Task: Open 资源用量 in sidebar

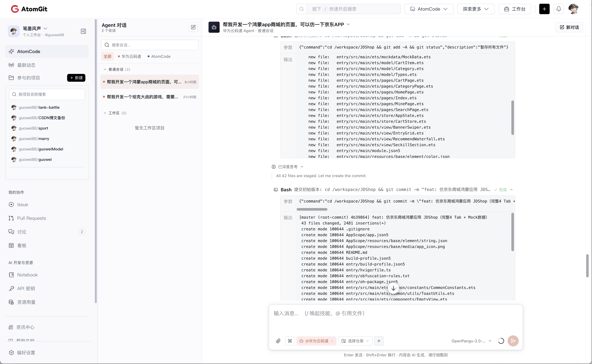Action: [x=47, y=302]
